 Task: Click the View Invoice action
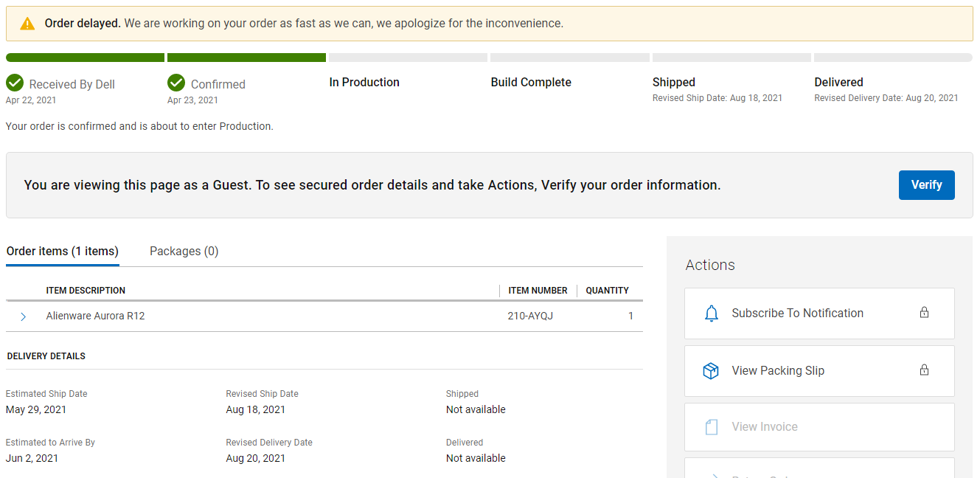click(819, 427)
